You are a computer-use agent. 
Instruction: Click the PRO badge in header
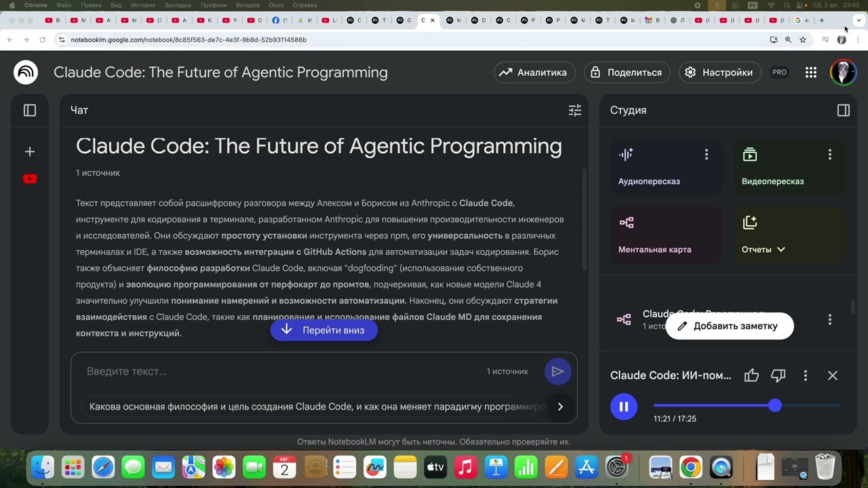pos(780,73)
